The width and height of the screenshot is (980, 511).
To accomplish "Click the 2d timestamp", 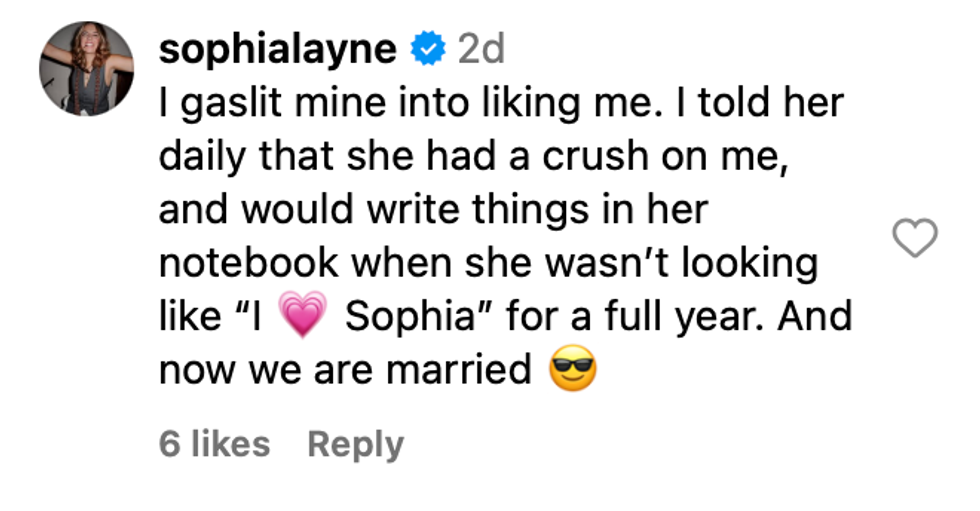I will click(480, 49).
